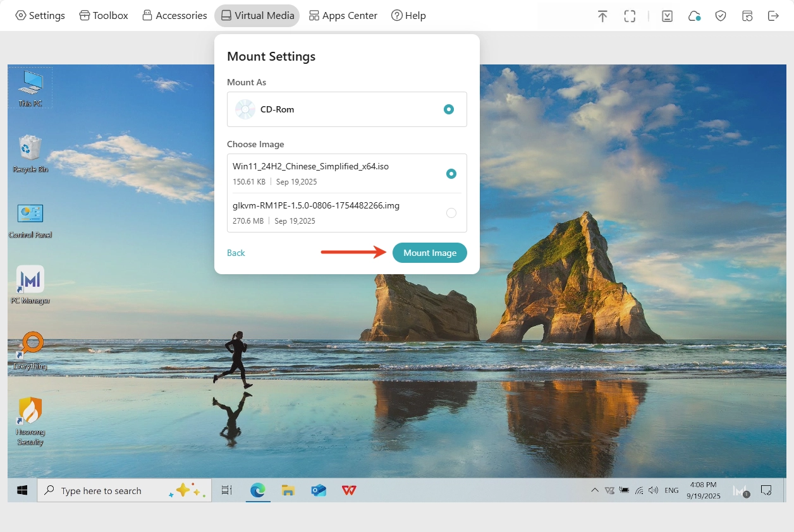Open the Toolbox menu
The image size is (794, 532).
coord(104,16)
